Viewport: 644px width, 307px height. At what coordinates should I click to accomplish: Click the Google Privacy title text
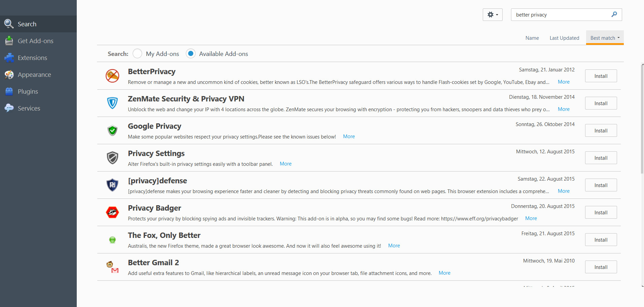155,126
